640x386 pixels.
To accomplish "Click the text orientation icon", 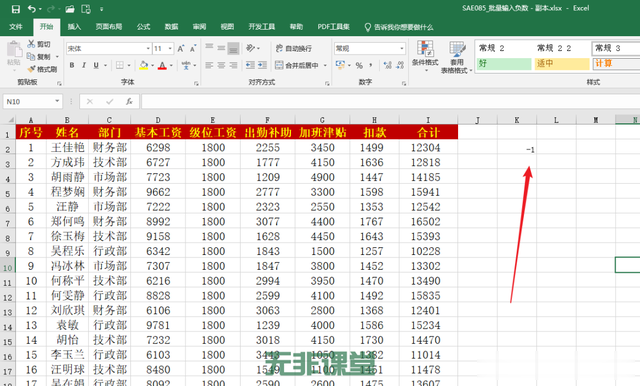I will click(250, 48).
